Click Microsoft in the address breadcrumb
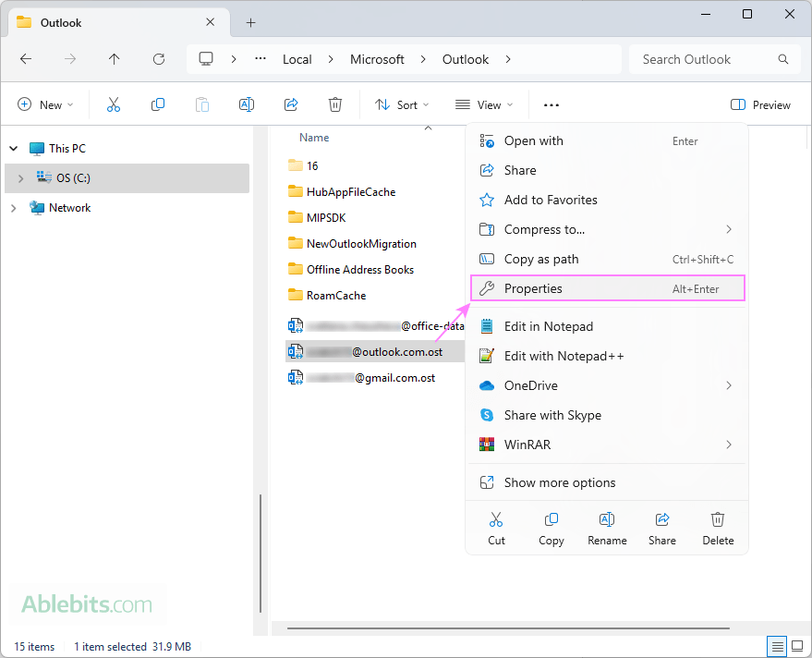Image resolution: width=812 pixels, height=658 pixels. pyautogui.click(x=377, y=59)
